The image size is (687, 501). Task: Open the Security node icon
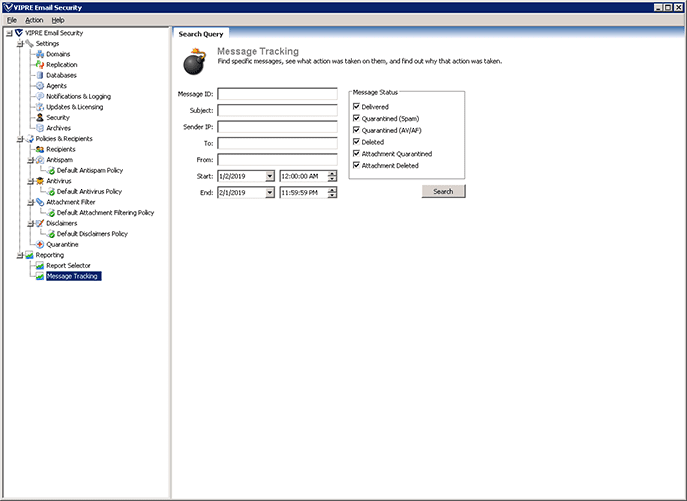click(x=39, y=117)
